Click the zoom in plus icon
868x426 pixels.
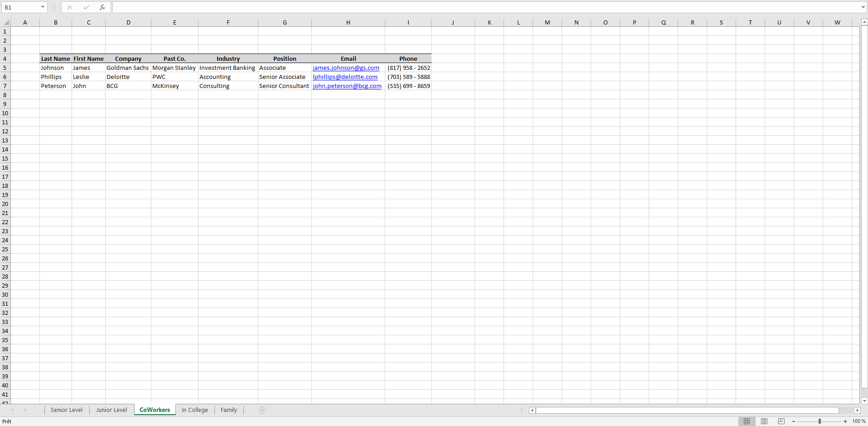click(x=845, y=421)
